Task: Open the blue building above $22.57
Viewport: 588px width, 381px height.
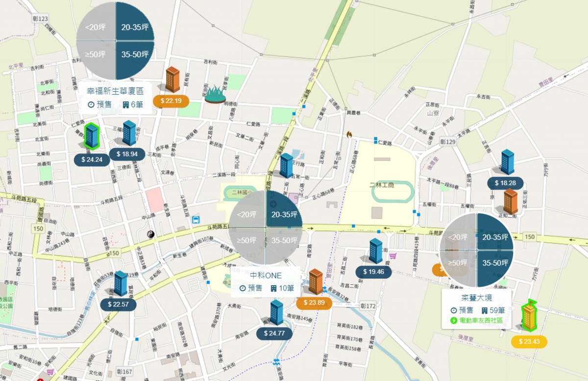Action: coord(120,283)
